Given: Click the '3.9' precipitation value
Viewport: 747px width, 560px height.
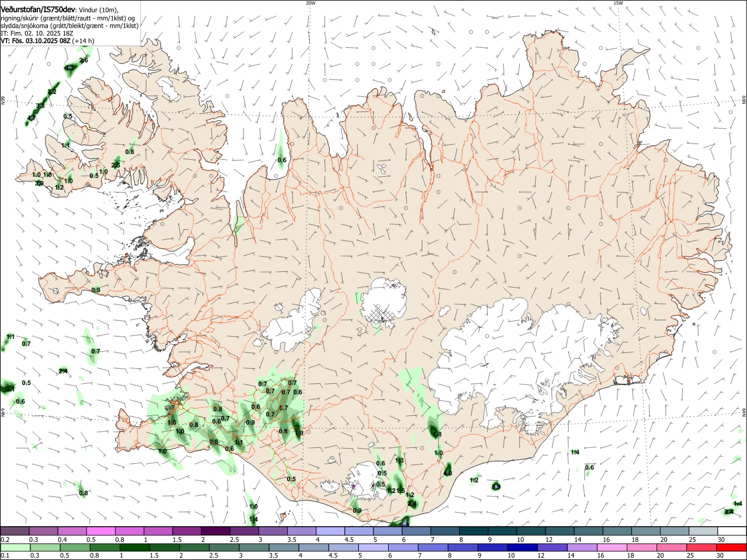Looking at the screenshot, I should (39, 184).
